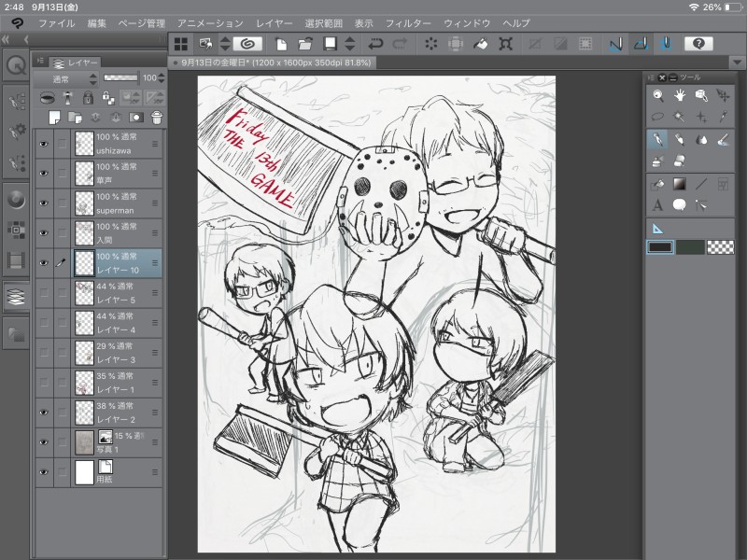Select the Operation object tool
Screen dimensions: 747x560
(x=701, y=96)
